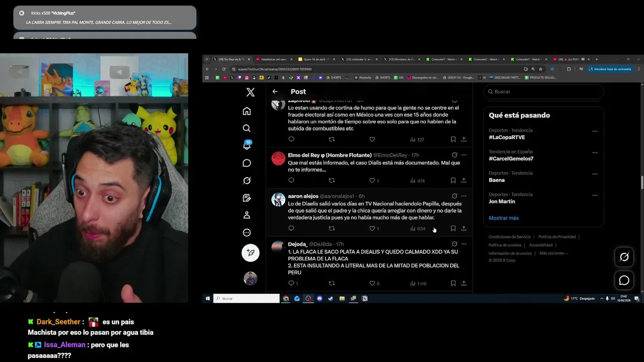This screenshot has width=644, height=362.
Task: Bookmark aaron alejos's comment
Action: [x=453, y=228]
